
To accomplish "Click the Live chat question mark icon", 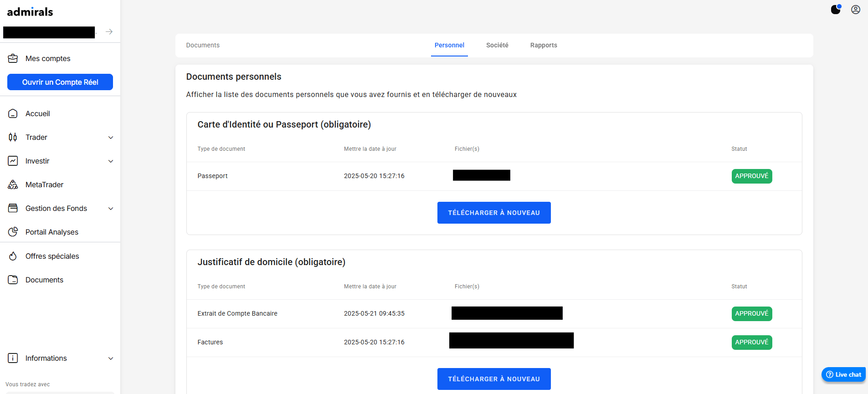I will [x=830, y=374].
